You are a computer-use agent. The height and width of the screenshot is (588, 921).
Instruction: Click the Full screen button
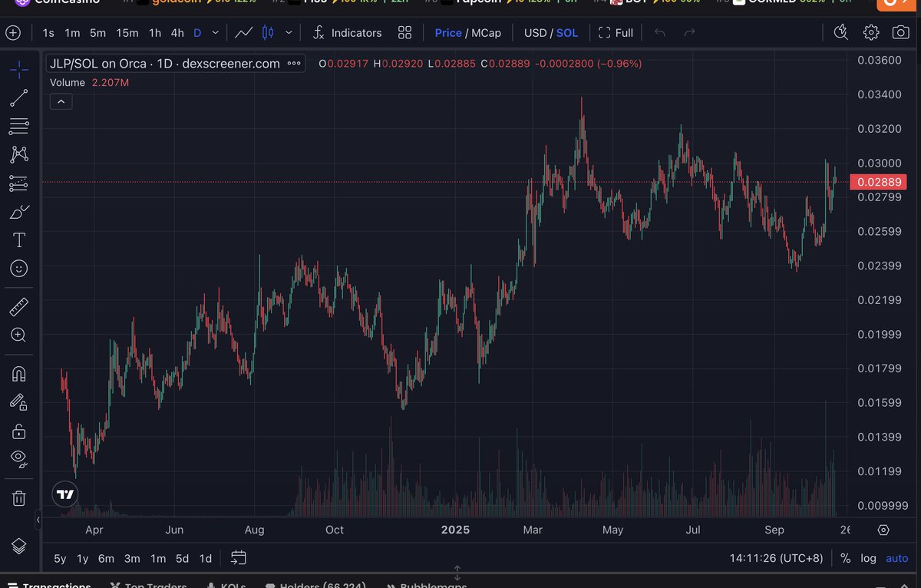click(x=616, y=33)
